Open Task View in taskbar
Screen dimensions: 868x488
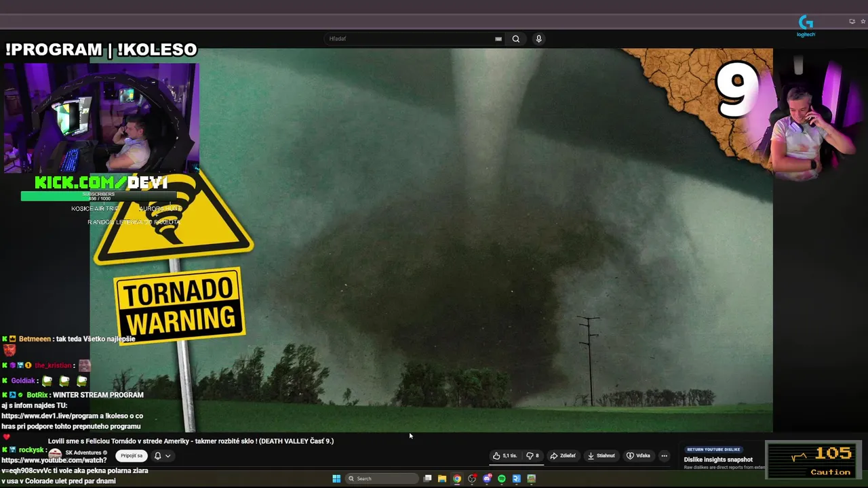click(427, 479)
